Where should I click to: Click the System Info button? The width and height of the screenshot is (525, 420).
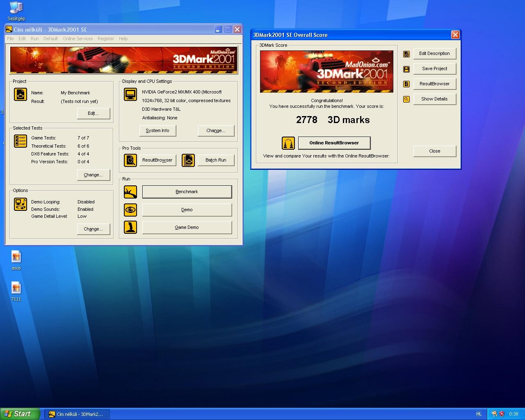[157, 130]
